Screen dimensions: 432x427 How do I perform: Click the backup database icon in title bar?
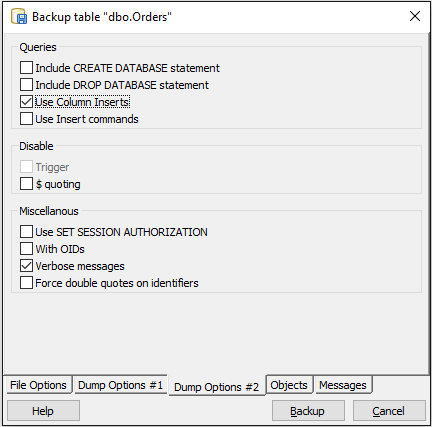tap(19, 17)
